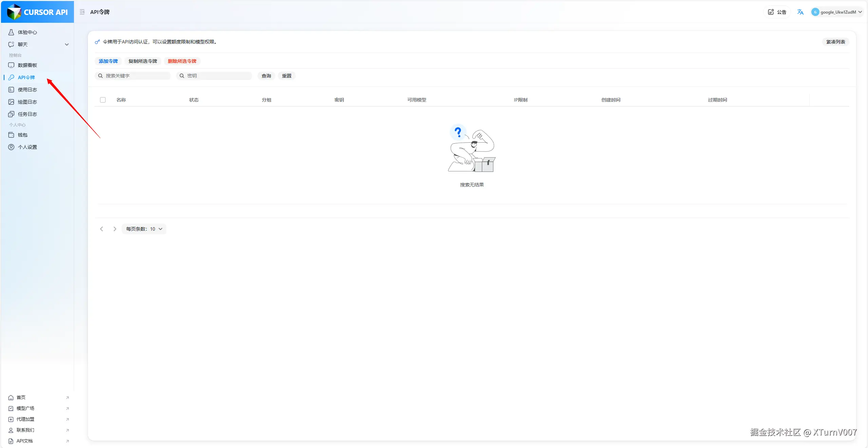The height and width of the screenshot is (448, 868).
Task: Open the google_UkwIZudM account menu
Action: click(837, 12)
